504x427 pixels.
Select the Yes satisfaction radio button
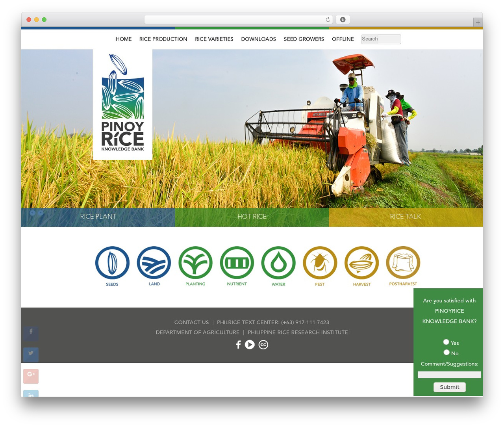446,342
